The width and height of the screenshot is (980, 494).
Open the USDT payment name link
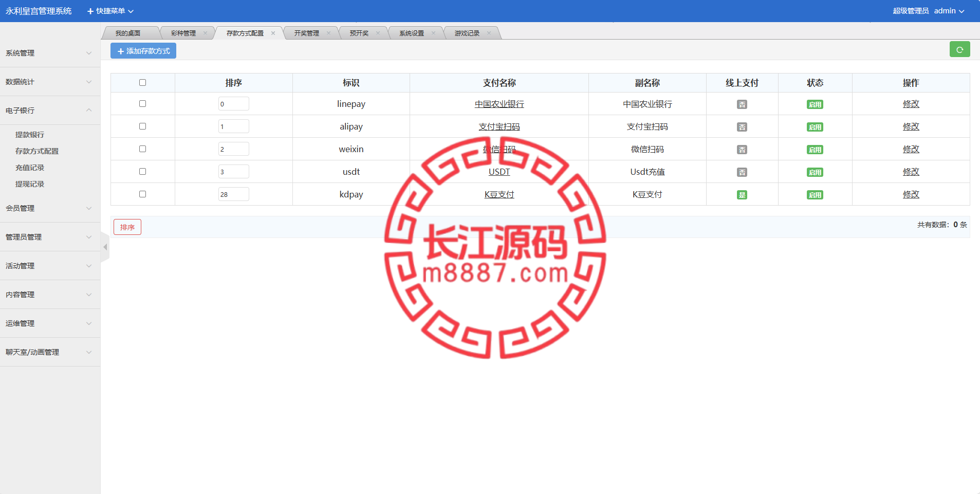pyautogui.click(x=500, y=172)
